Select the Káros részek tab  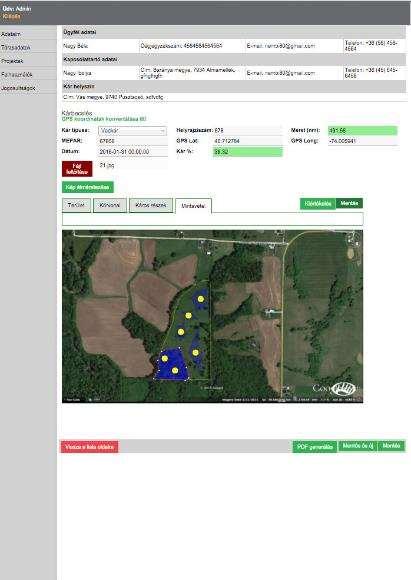pyautogui.click(x=151, y=205)
